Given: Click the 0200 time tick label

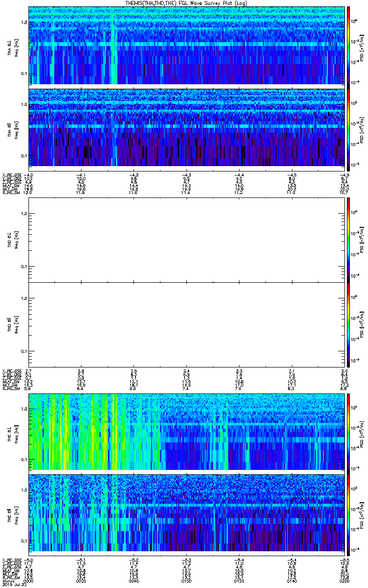Looking at the screenshot, I should [x=344, y=581].
